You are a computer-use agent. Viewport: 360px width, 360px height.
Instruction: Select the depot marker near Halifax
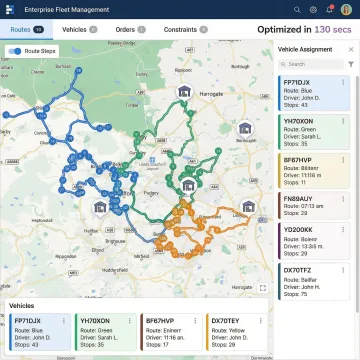[x=100, y=207]
